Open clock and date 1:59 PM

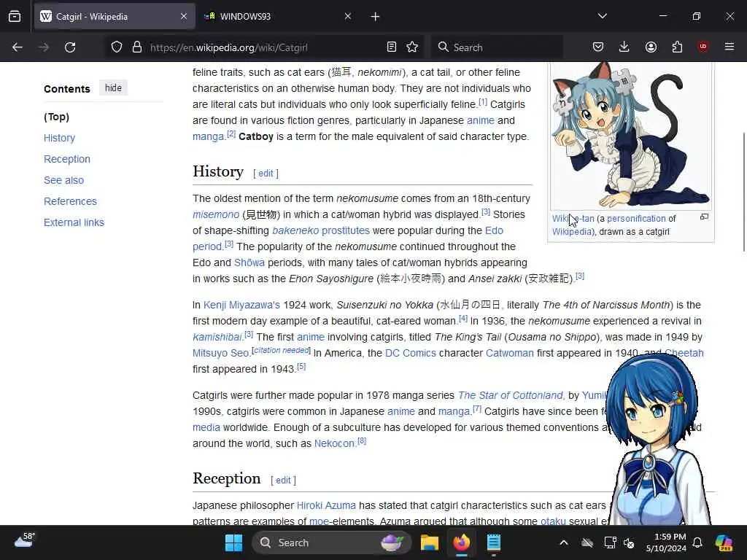(666, 542)
